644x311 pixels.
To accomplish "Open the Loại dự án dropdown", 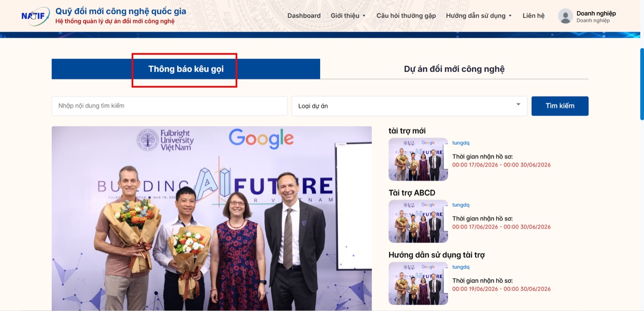I will (x=409, y=106).
